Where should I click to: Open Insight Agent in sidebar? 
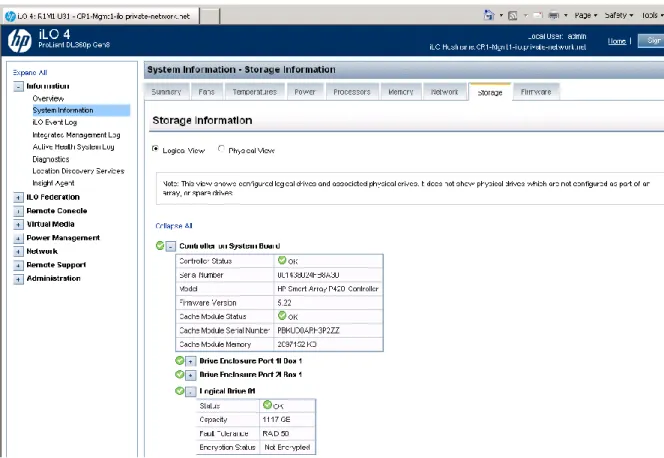click(53, 183)
